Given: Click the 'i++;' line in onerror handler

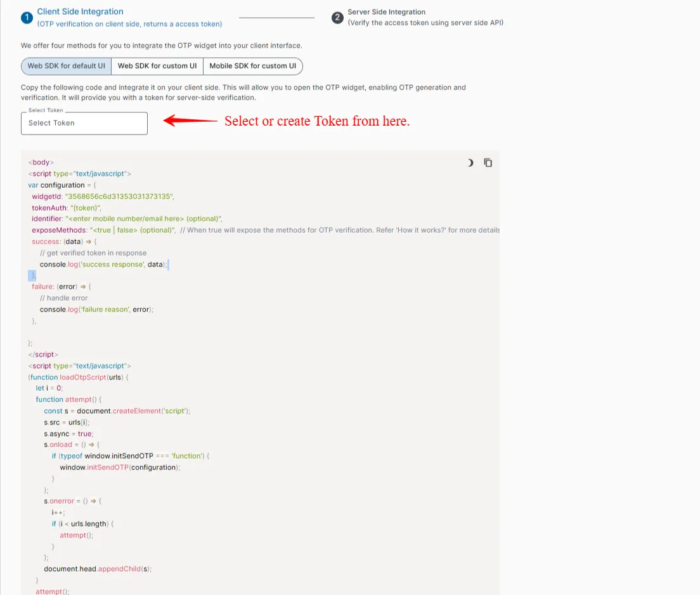Looking at the screenshot, I should (58, 513).
